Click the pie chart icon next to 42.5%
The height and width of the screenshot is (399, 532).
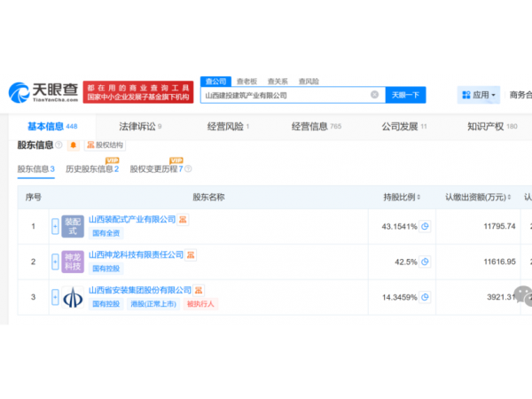(425, 262)
